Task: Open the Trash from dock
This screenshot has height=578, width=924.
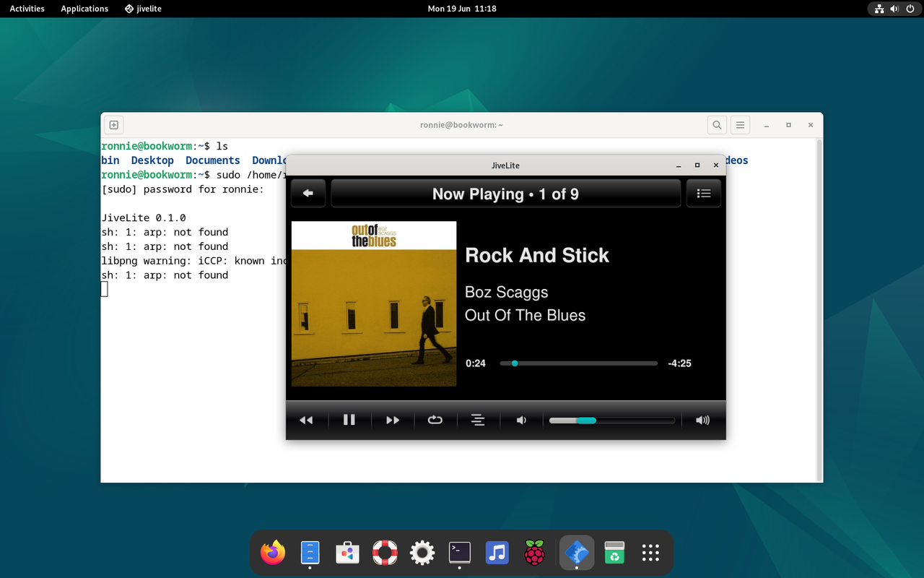Action: (614, 553)
